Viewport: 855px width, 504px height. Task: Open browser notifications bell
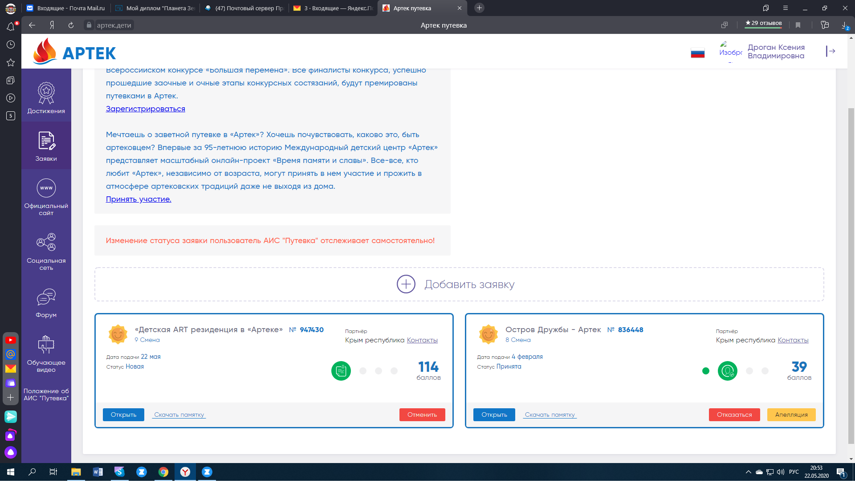11,27
